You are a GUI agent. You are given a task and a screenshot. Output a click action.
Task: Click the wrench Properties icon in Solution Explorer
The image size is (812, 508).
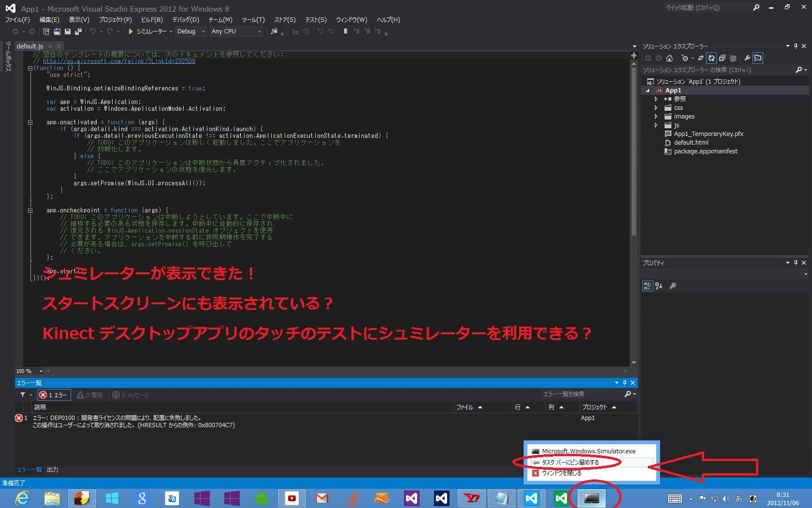click(747, 58)
